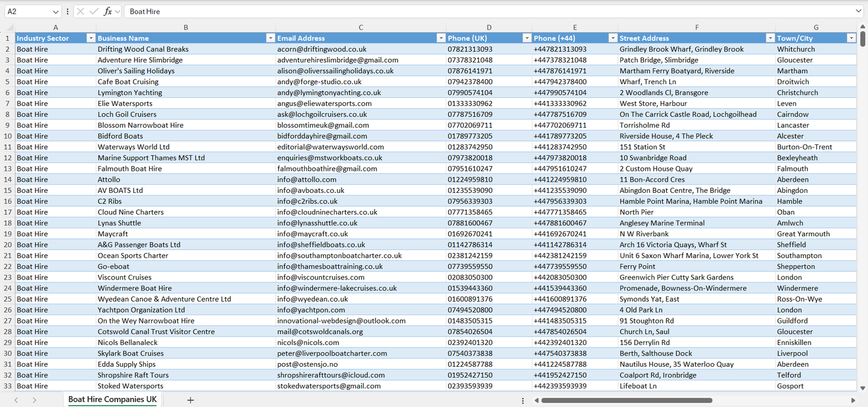This screenshot has width=868, height=407.
Task: Select column A header
Action: coord(56,28)
